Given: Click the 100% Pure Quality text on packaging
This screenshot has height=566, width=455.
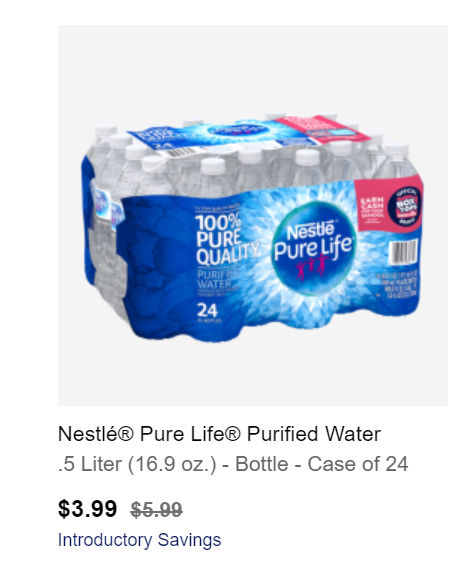Looking at the screenshot, I should tap(224, 239).
